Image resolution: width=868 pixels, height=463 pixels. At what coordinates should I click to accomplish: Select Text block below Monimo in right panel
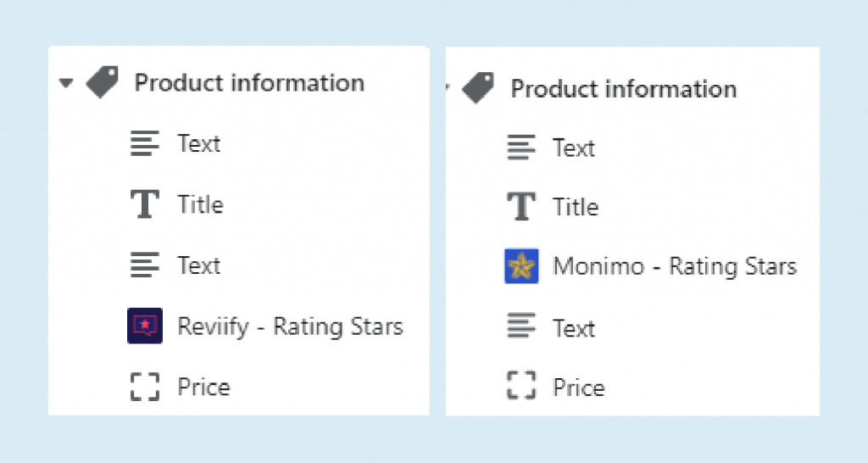pyautogui.click(x=574, y=327)
